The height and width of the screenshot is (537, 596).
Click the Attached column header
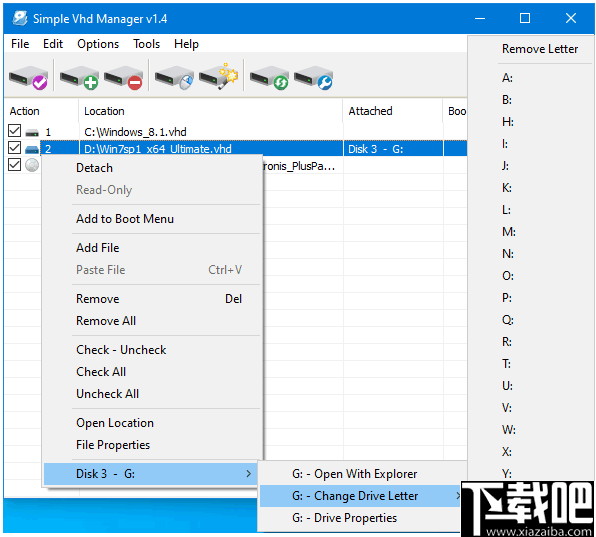[393, 111]
